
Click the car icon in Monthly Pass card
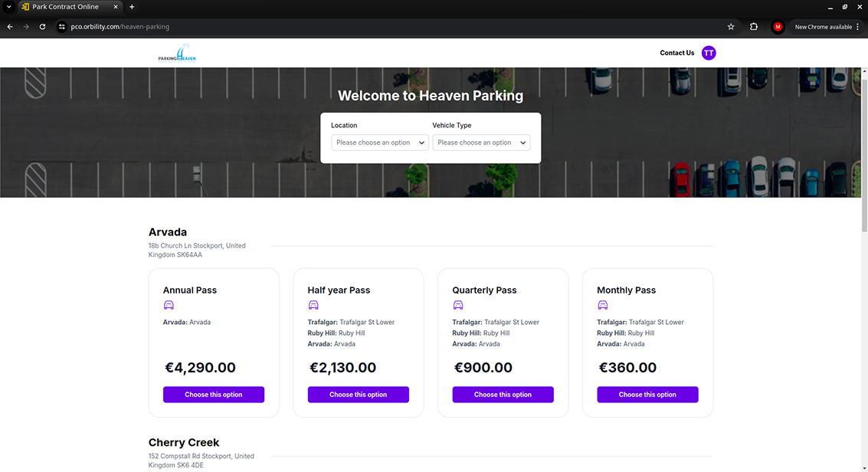[x=603, y=305]
